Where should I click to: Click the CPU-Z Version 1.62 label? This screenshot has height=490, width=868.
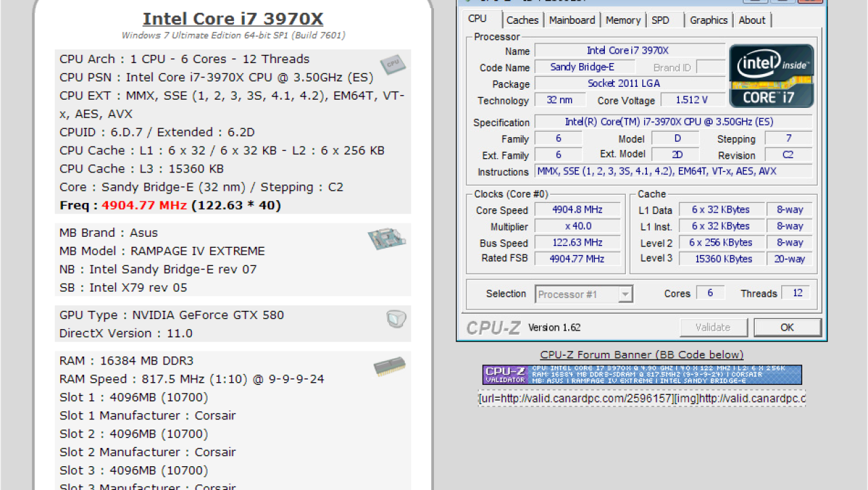pyautogui.click(x=555, y=328)
